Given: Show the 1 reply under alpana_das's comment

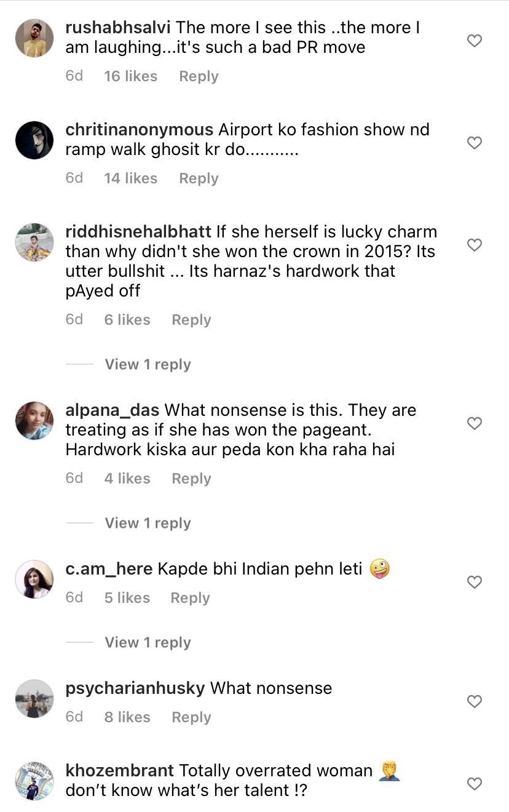Looking at the screenshot, I should pos(148,523).
